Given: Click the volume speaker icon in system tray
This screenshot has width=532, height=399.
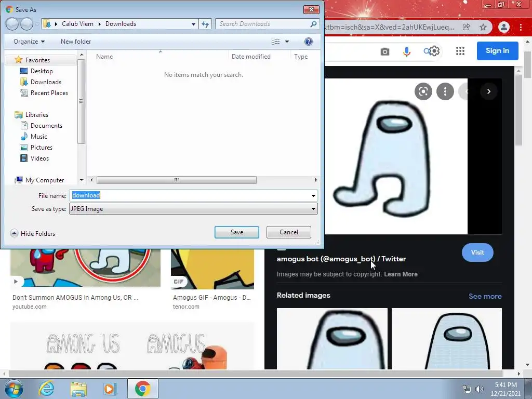Looking at the screenshot, I should [x=480, y=389].
